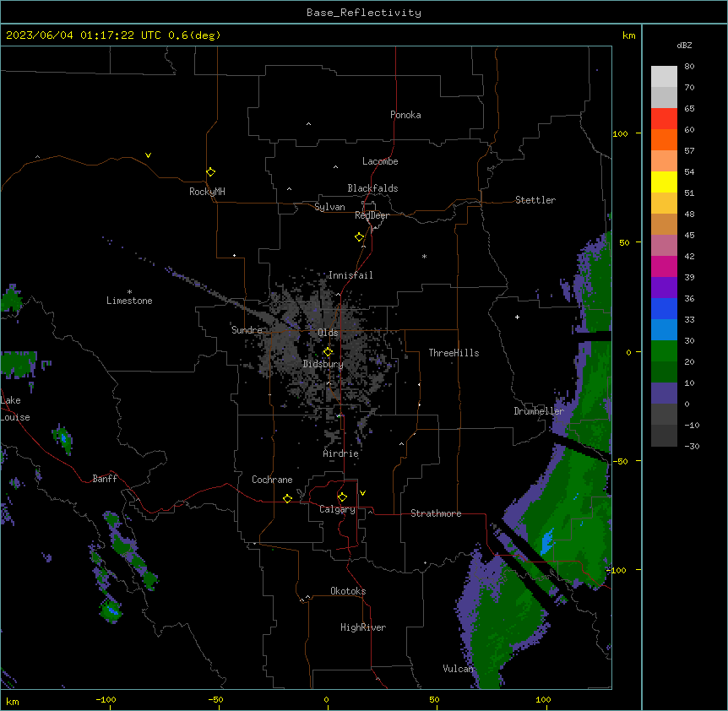The height and width of the screenshot is (711, 728).
Task: Click the Cochrane town label
Action: pos(272,480)
